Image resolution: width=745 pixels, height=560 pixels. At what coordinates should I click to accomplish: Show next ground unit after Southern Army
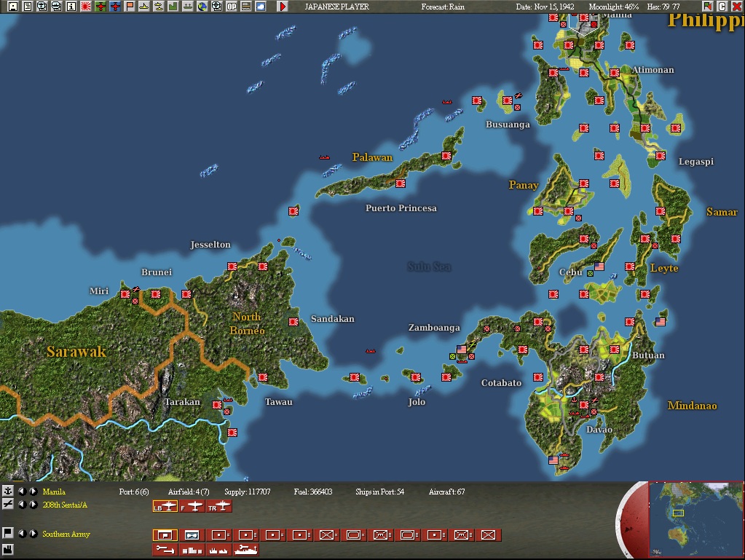(33, 533)
